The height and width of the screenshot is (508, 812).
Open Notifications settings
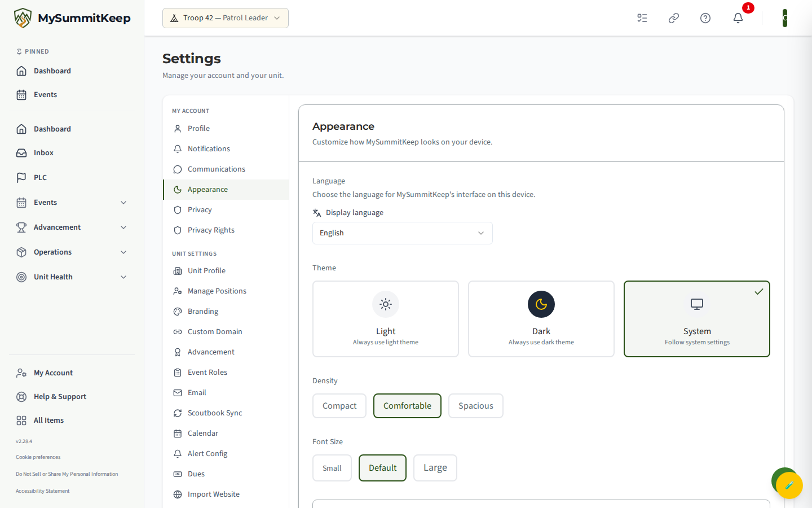point(226,149)
